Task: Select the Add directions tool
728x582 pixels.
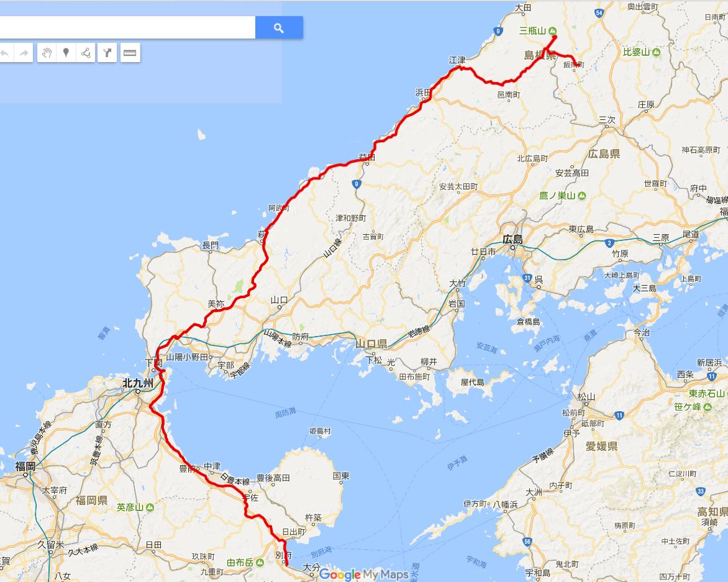Action: 107,53
